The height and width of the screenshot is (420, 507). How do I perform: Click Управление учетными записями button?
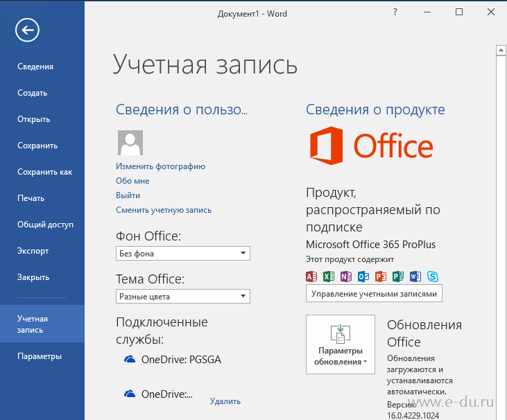pos(374,294)
